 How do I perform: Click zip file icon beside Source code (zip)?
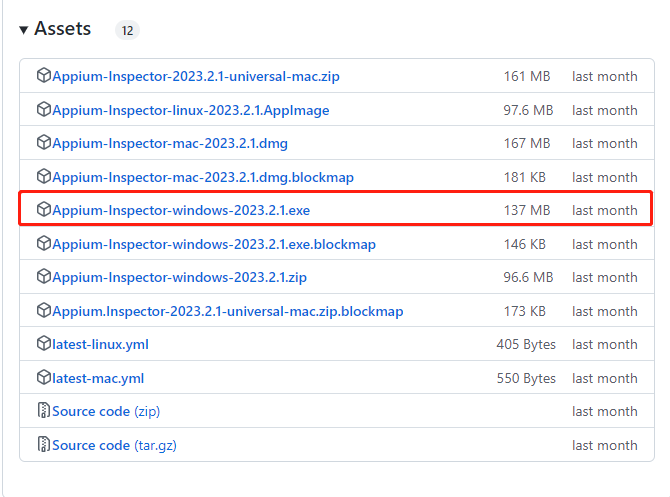44,410
